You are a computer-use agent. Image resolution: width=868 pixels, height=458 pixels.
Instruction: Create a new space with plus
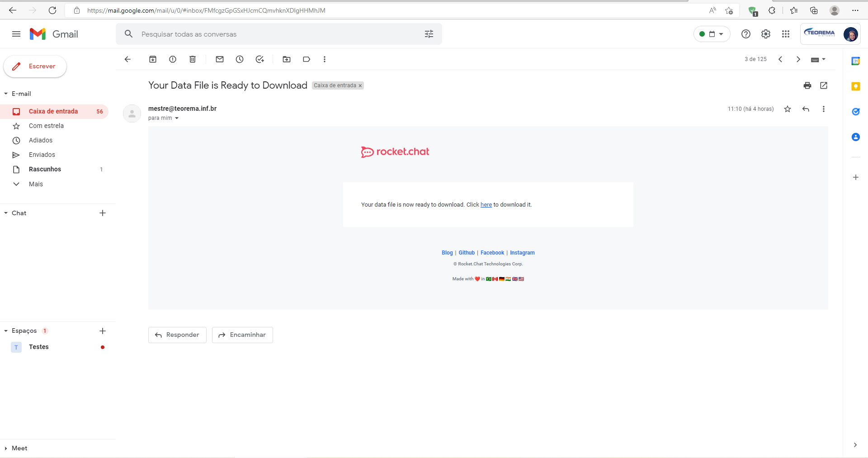point(103,331)
